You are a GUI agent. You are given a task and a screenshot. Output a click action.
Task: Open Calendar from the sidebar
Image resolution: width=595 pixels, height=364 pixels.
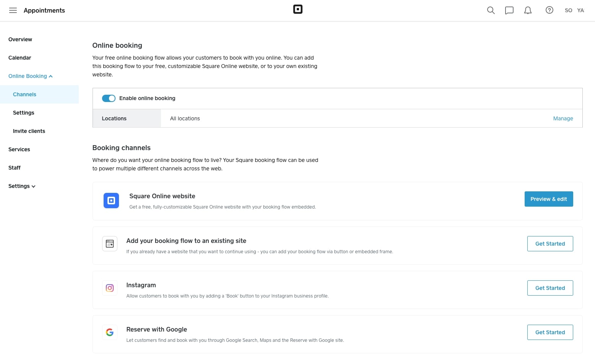point(20,58)
